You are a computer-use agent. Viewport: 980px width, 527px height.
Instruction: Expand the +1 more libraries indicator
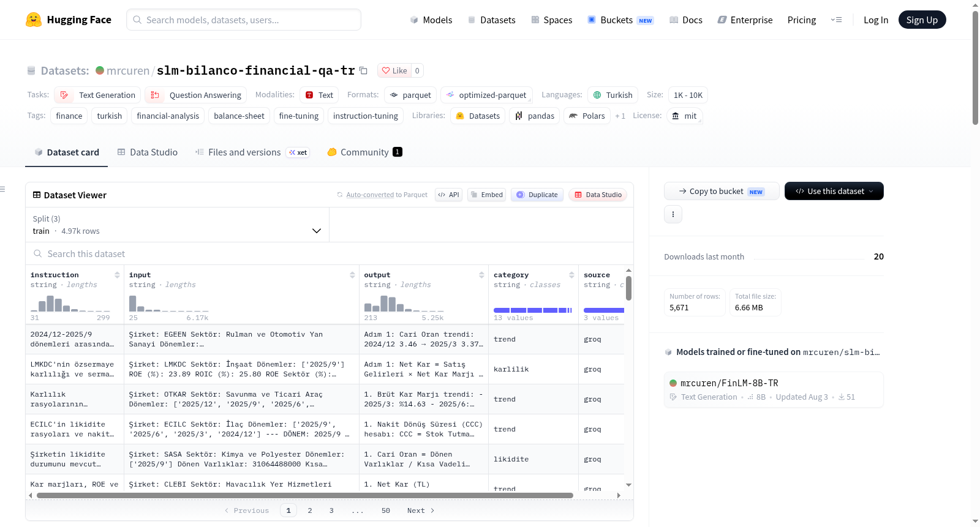click(620, 116)
